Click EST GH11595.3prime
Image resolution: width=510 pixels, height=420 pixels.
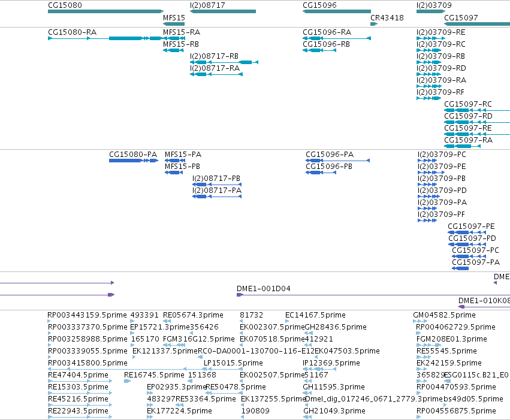(334, 387)
